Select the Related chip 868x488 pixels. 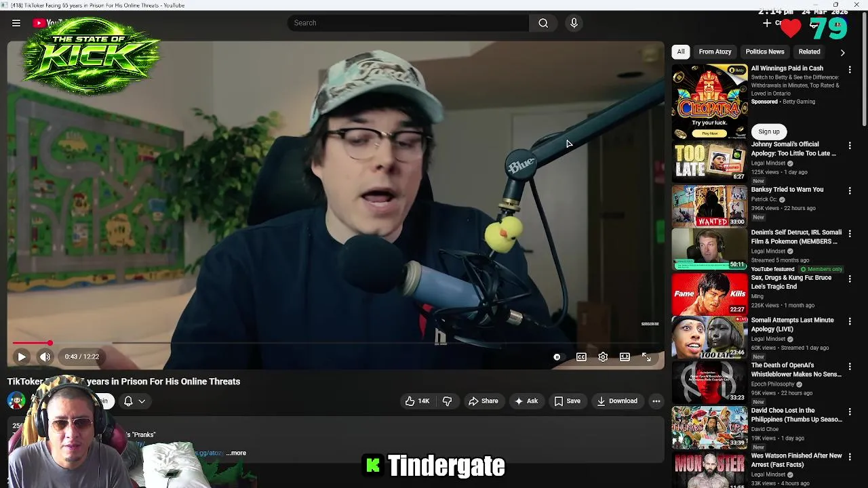(809, 52)
